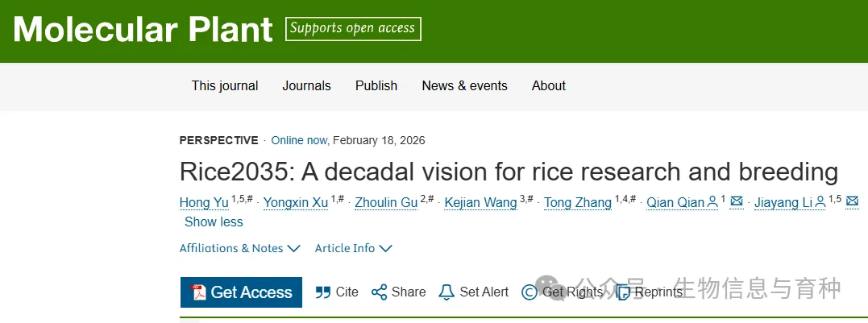Click the Share icon
Image resolution: width=868 pixels, height=323 pixels.
(379, 292)
